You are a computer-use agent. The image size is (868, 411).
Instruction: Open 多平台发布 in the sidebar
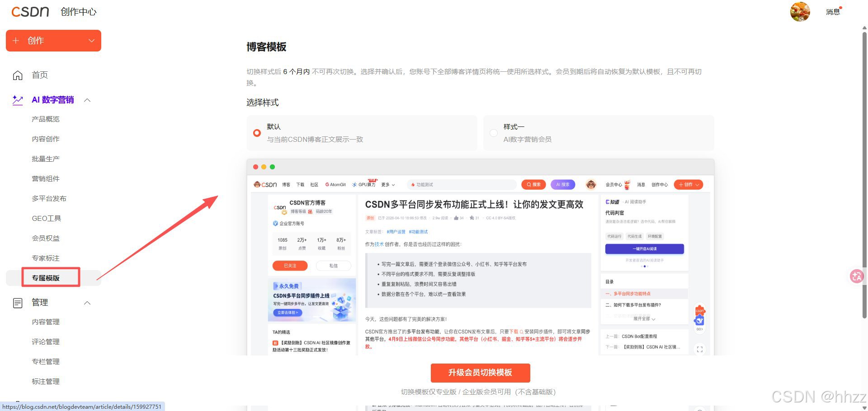tap(49, 199)
